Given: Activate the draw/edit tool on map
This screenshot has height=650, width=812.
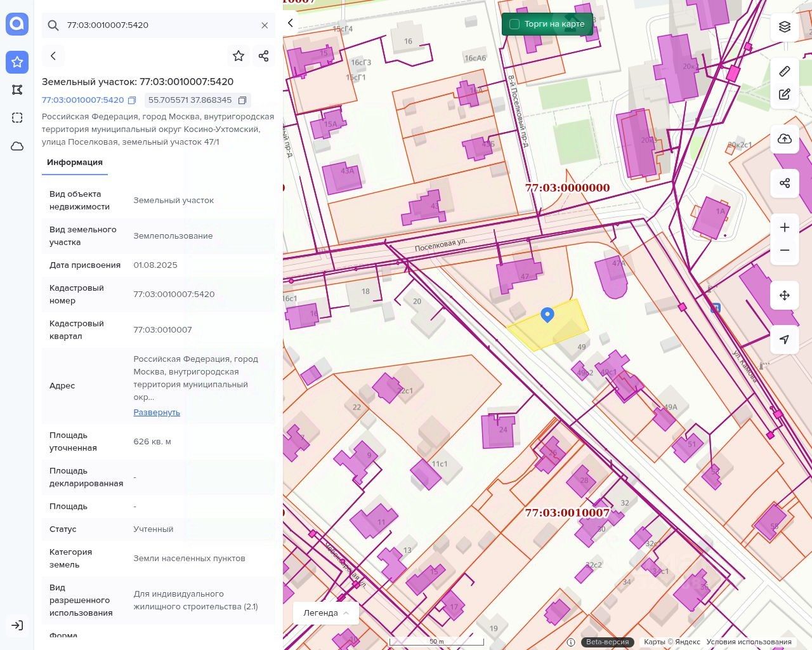Looking at the screenshot, I should click(x=785, y=95).
